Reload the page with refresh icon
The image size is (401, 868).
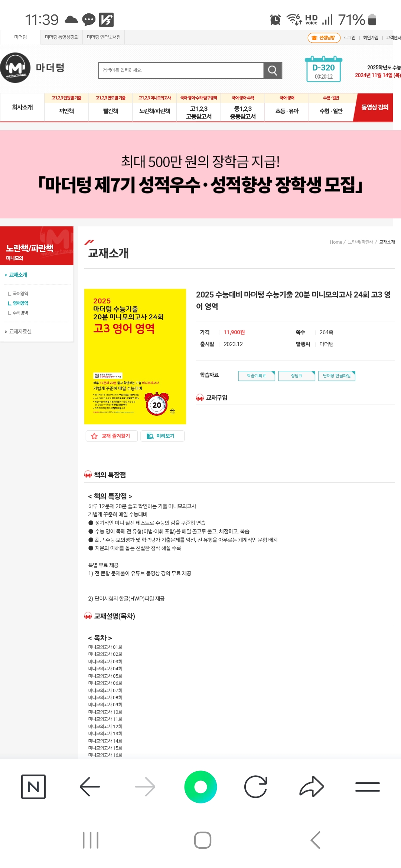pyautogui.click(x=256, y=786)
